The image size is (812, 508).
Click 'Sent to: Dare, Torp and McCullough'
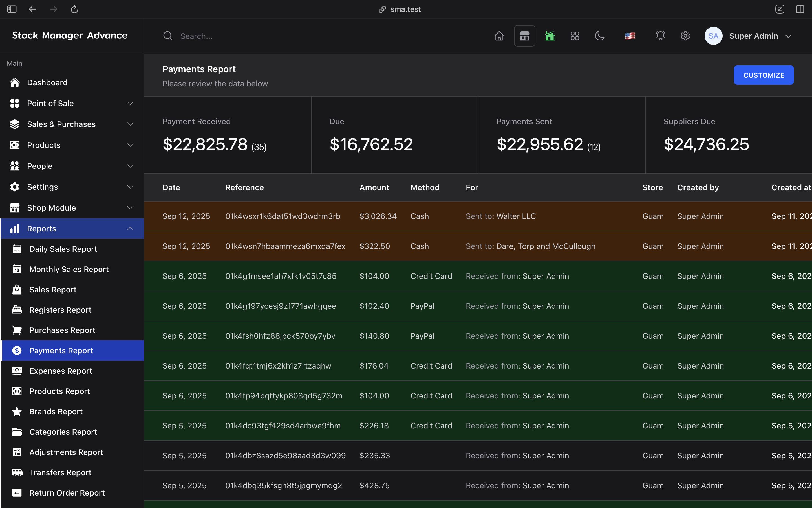531,246
